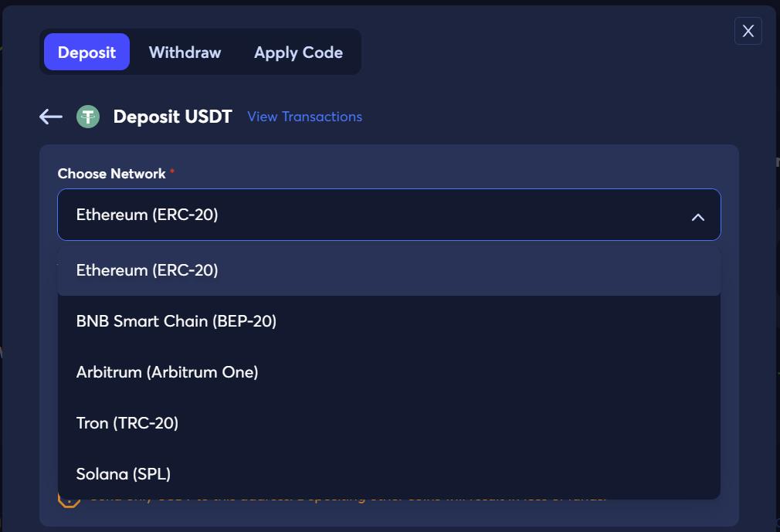Viewport: 780px width, 532px height.
Task: Click the red required asterisk
Action: 172,171
